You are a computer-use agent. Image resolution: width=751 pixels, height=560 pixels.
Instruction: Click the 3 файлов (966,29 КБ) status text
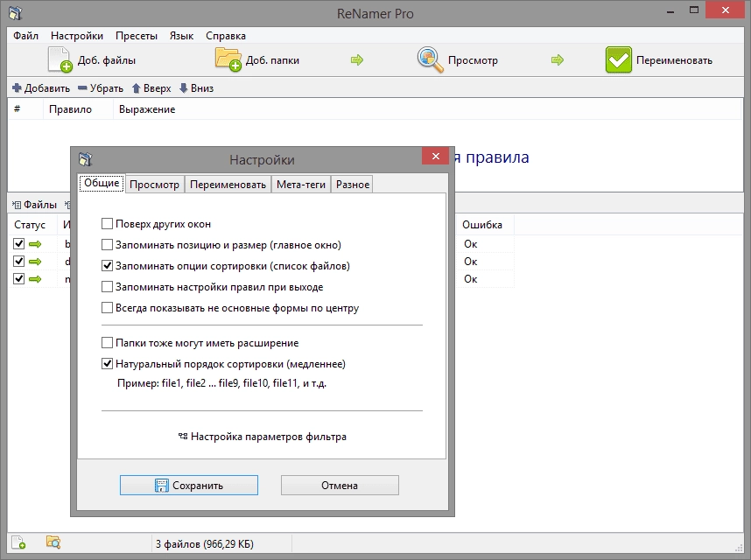205,544
